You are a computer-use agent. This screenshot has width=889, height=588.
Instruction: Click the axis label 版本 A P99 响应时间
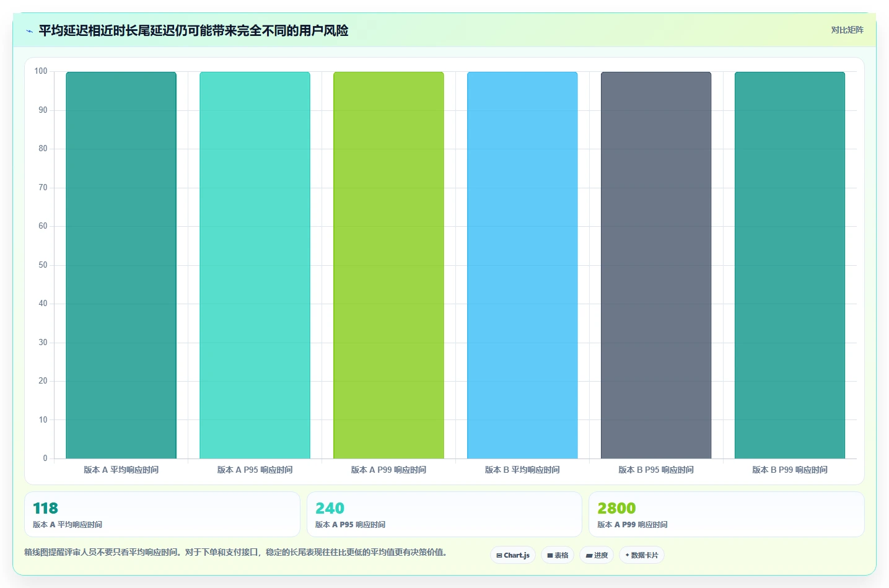click(389, 470)
